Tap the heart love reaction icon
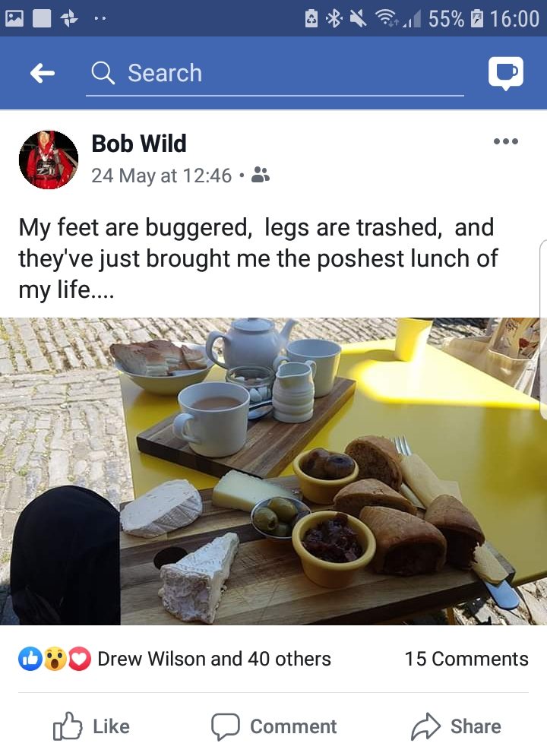The height and width of the screenshot is (756, 547). pyautogui.click(x=79, y=659)
